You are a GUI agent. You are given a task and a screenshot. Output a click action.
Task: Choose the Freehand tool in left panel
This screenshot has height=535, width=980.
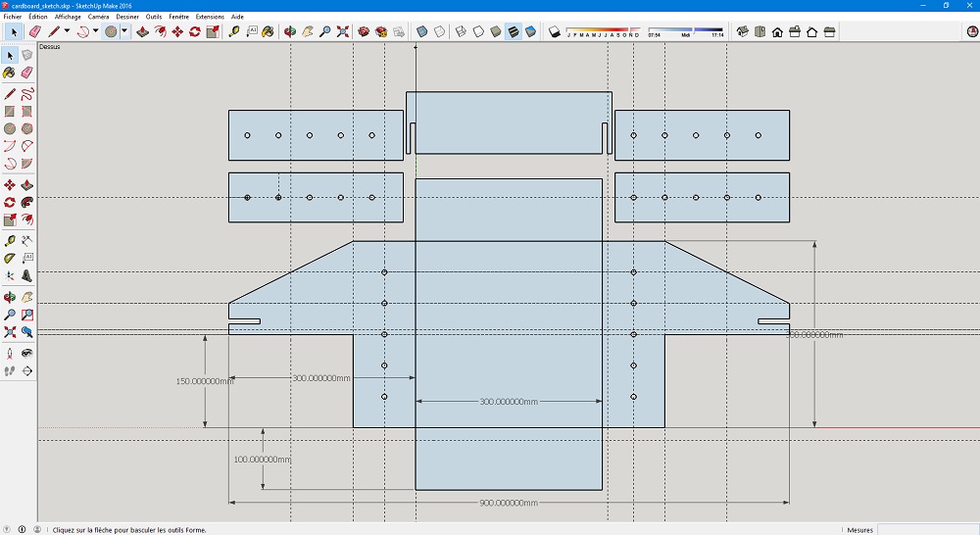(27, 94)
